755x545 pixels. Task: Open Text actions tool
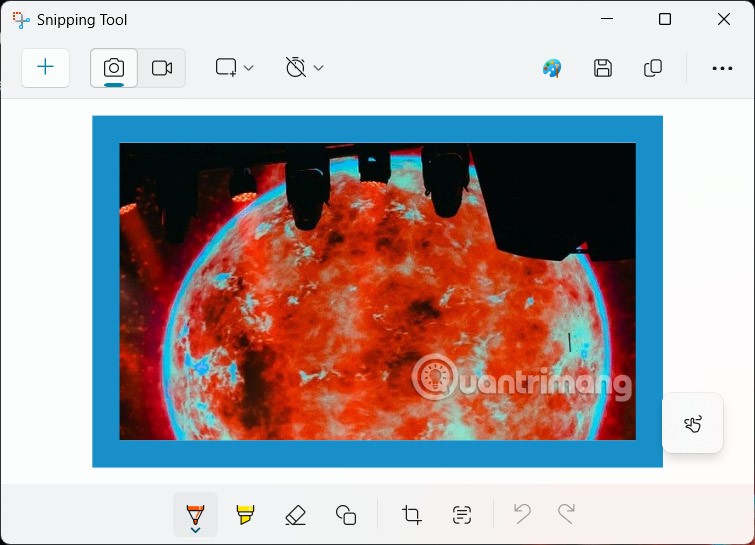461,515
